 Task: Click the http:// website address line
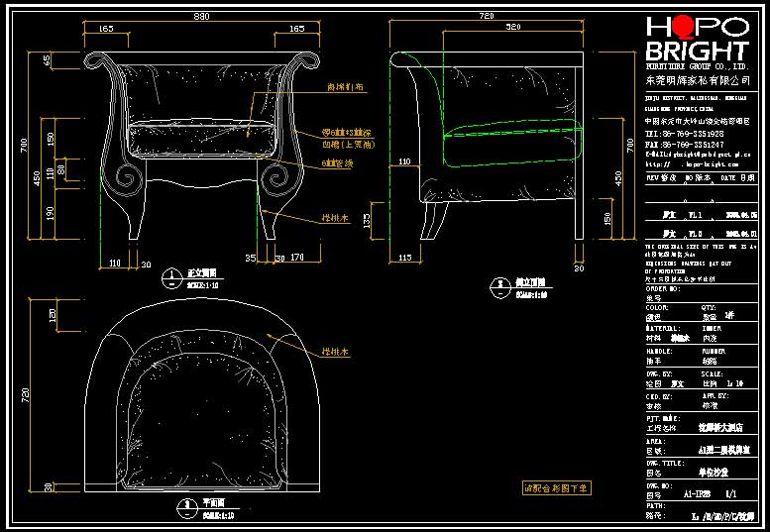pyautogui.click(x=693, y=164)
